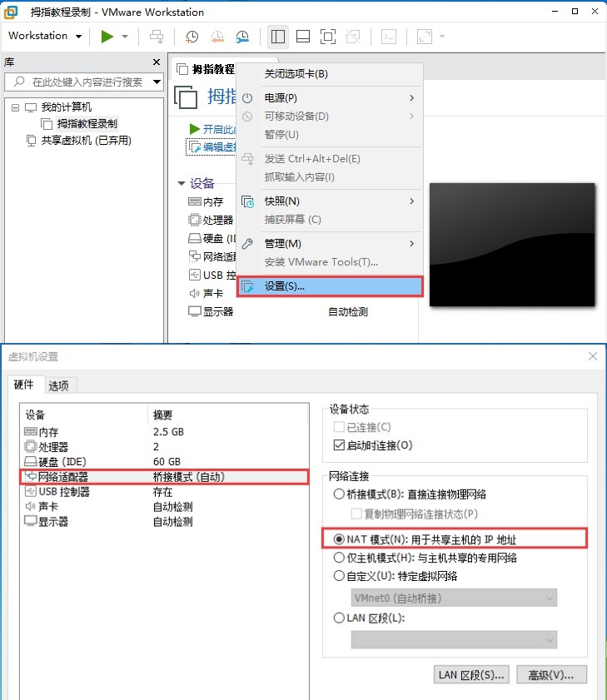Click 内存 device in VM summary
Viewport: 607px width, 700px height.
[x=206, y=201]
